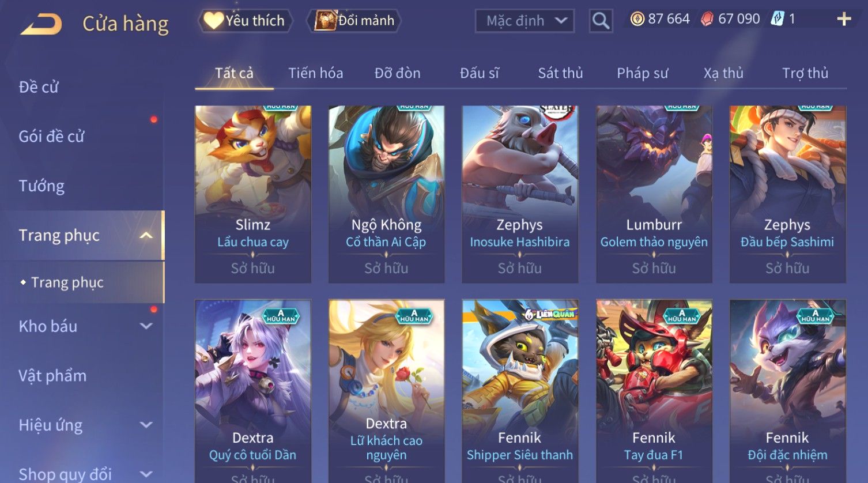This screenshot has height=483, width=868.
Task: Select the Tiến hóa tab
Action: [x=316, y=73]
